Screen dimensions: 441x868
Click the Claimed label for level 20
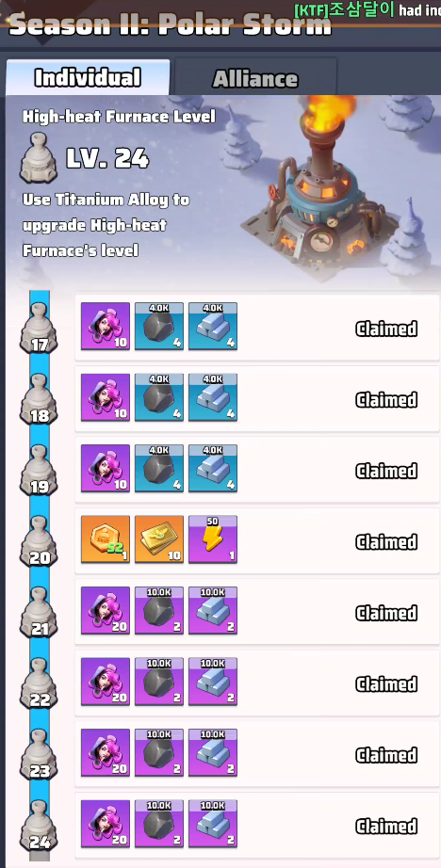386,542
